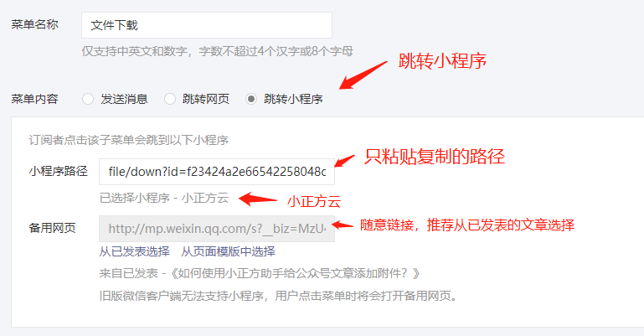Screen dimensions: 644x336
Task: Click the 小程序路径 input field
Action: pyautogui.click(x=217, y=172)
